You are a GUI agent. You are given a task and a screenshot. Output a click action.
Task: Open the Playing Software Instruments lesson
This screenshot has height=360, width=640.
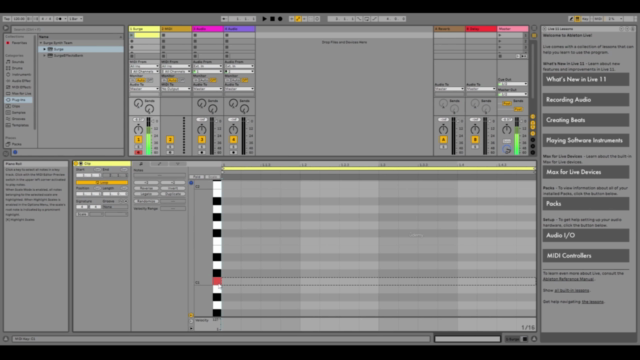click(586, 140)
